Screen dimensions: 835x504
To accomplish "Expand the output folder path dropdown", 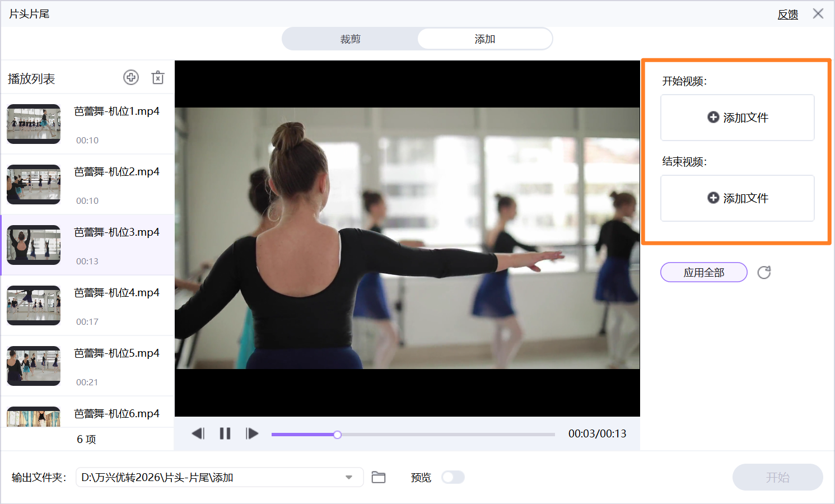I will coord(349,477).
